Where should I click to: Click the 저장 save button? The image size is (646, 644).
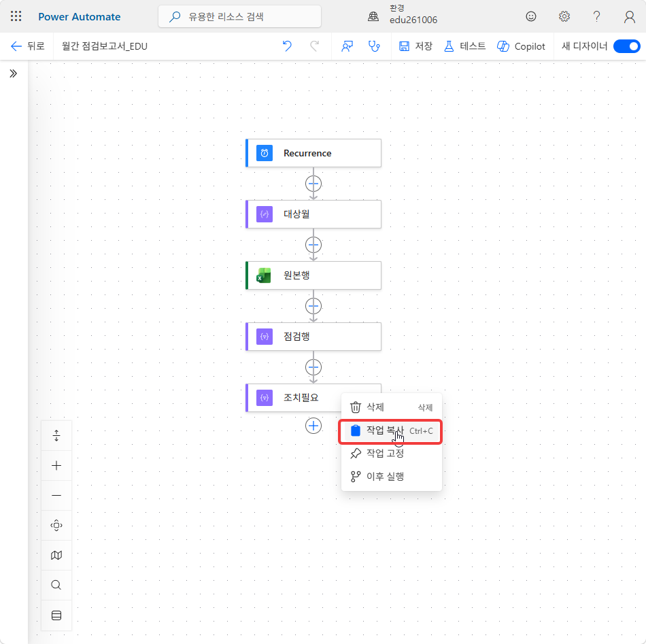pos(415,46)
